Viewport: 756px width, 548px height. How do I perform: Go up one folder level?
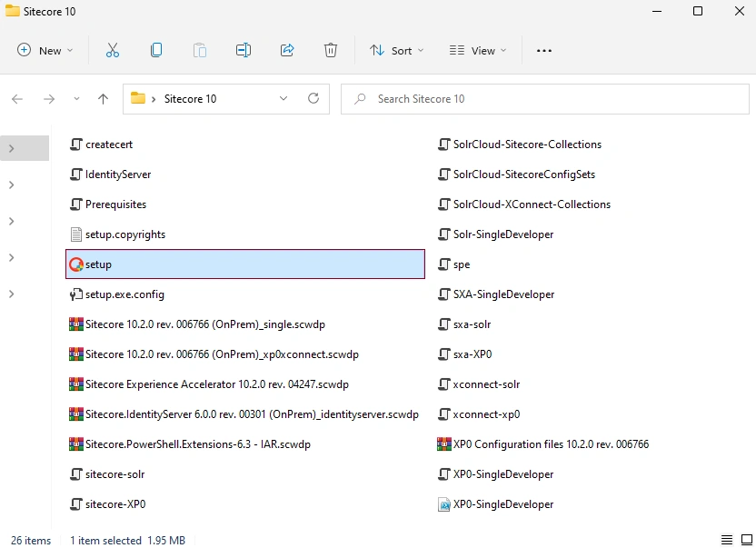pyautogui.click(x=103, y=99)
